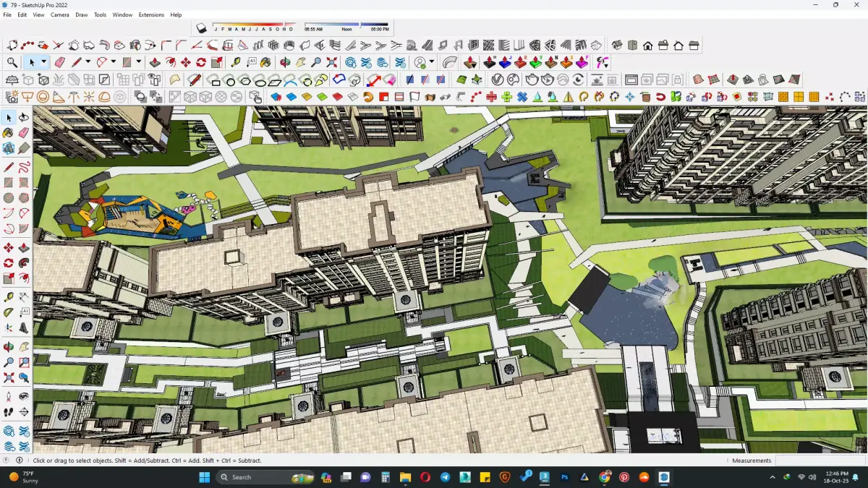This screenshot has width=868, height=488.
Task: Pick the Protractor tool in left toolbar
Action: tap(9, 312)
